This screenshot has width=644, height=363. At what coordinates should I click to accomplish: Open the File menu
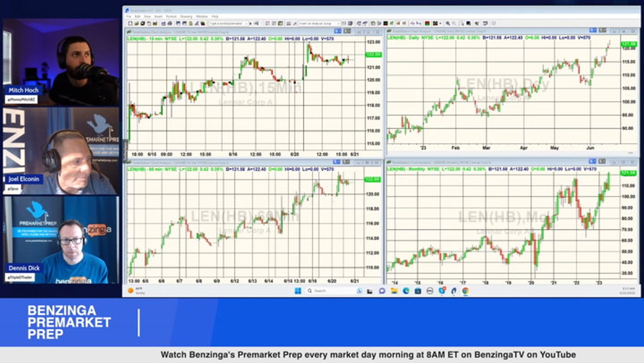click(x=129, y=17)
